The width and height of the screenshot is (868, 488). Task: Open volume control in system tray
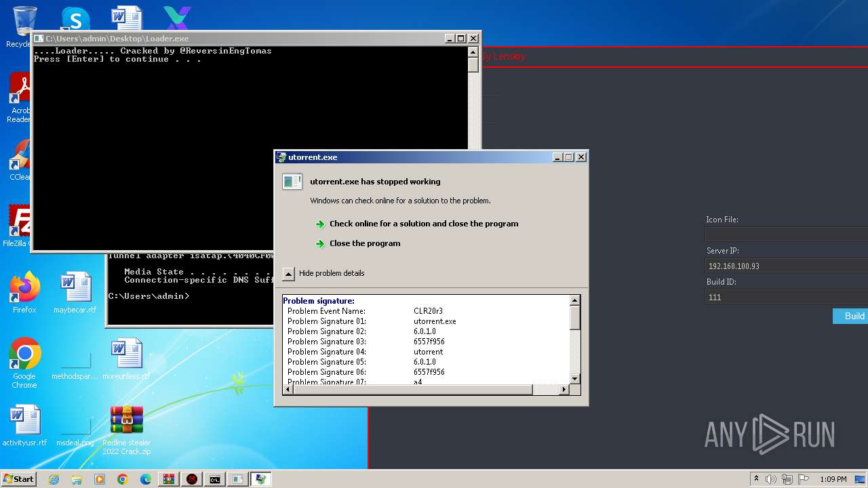pos(771,479)
